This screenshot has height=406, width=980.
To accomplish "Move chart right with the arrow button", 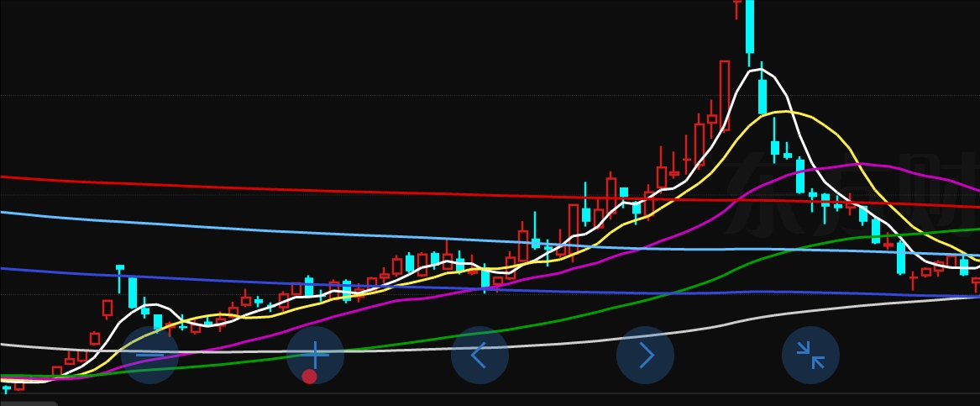I will pos(645,356).
